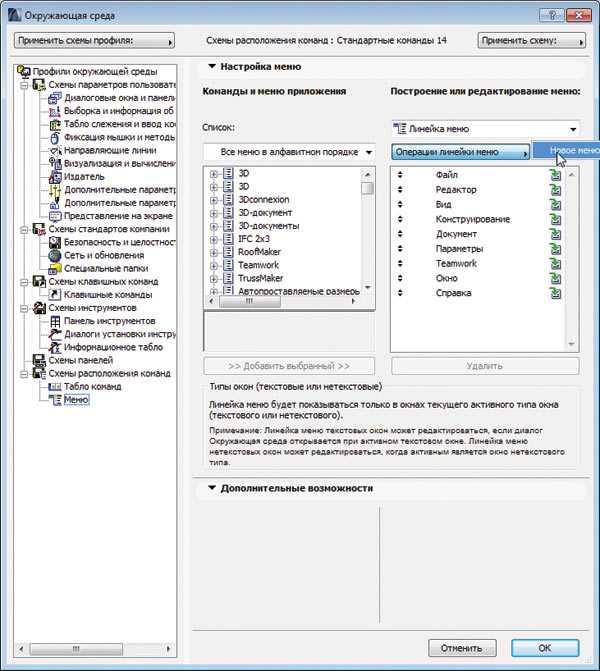Click the Удалить button
The height and width of the screenshot is (671, 600).
tap(485, 366)
